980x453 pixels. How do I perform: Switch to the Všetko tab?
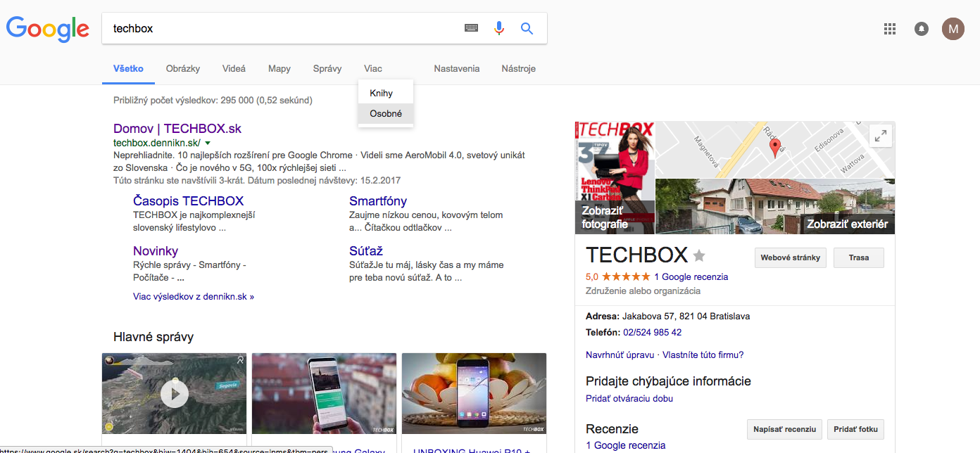tap(128, 69)
